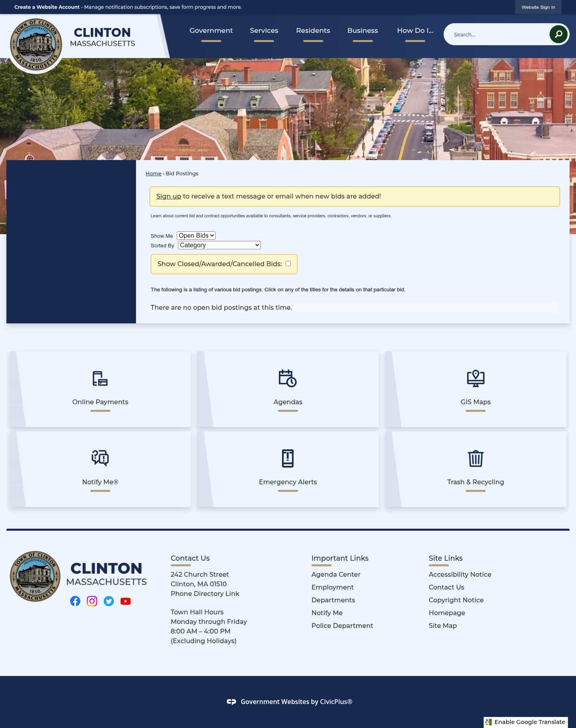Open Employment footer link
The image size is (576, 728).
[x=332, y=587]
